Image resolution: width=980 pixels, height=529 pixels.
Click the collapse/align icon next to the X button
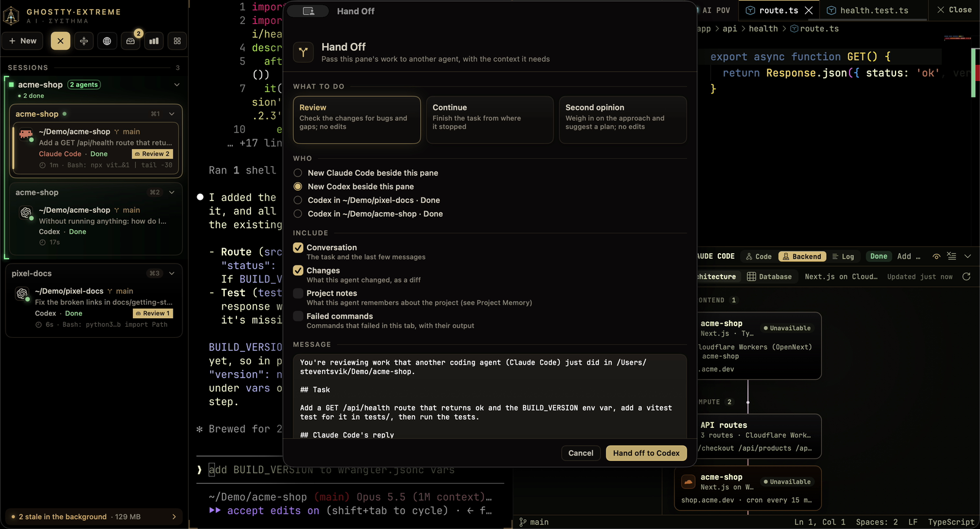click(84, 41)
